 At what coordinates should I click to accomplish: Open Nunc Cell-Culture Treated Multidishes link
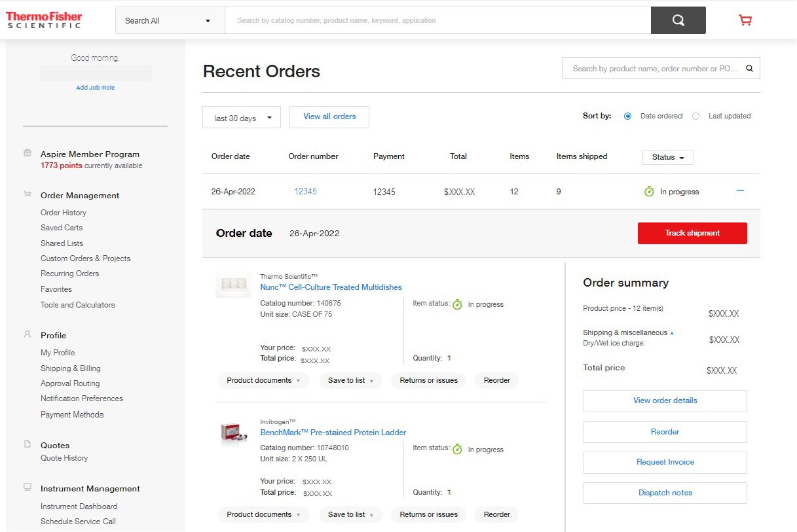pyautogui.click(x=331, y=287)
